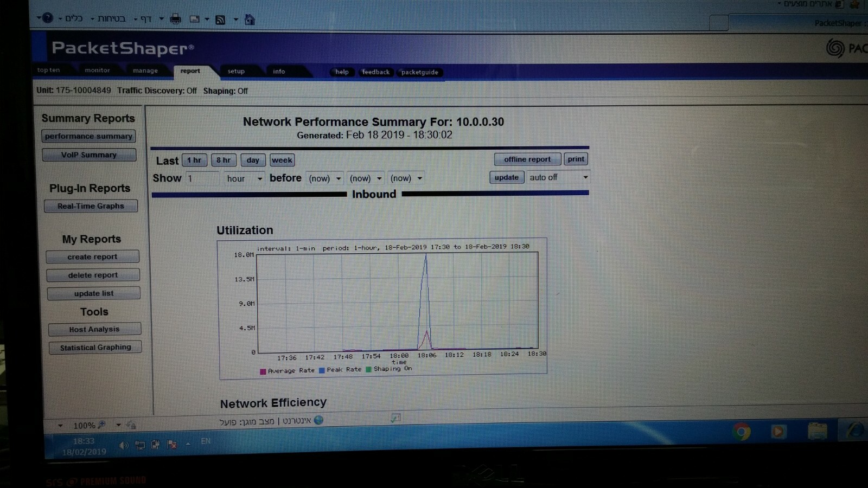
Task: Click the RSS feed icon in toolbar
Action: (x=220, y=20)
